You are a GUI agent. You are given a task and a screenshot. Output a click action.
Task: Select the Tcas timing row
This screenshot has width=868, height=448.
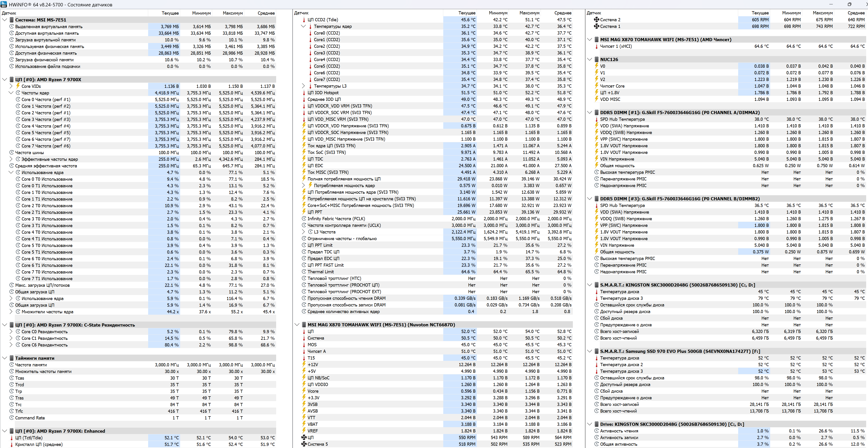19,378
